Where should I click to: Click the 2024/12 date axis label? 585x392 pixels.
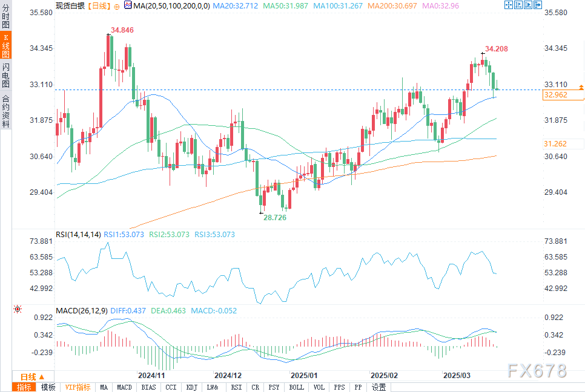point(228,375)
